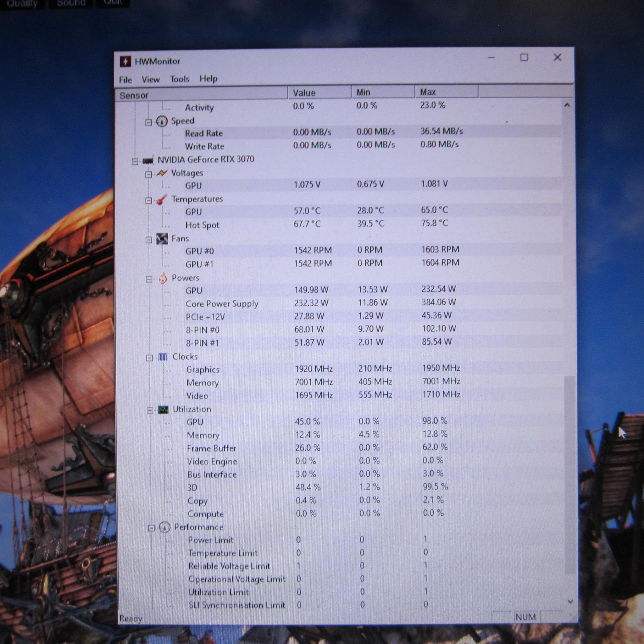644x644 pixels.
Task: Click the Temperatures thermometer icon
Action: point(162,199)
